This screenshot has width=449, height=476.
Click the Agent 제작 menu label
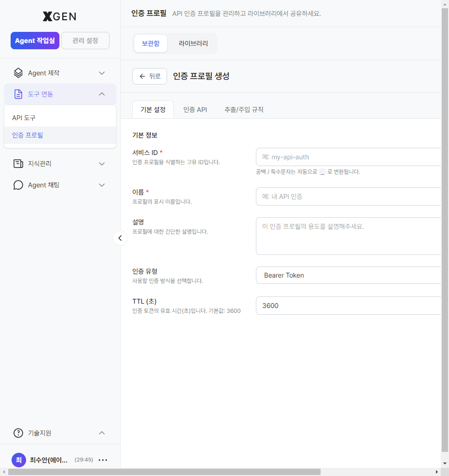point(44,73)
